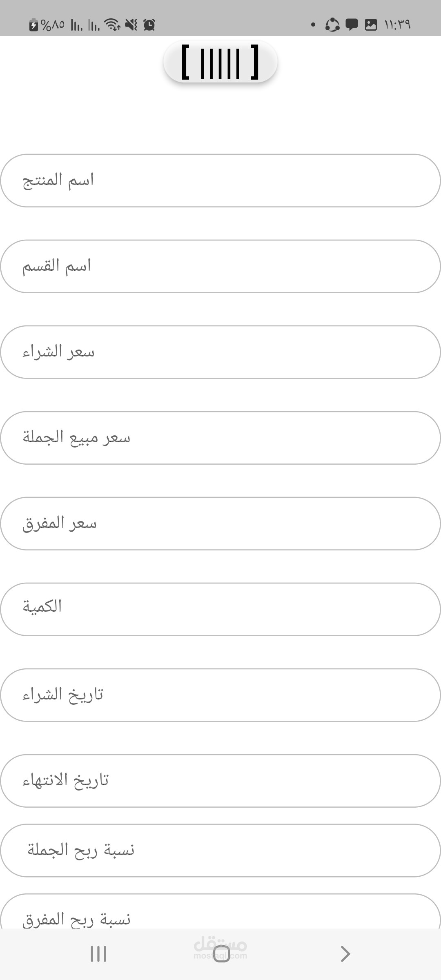The image size is (441, 980).
Task: Select the سعر الشراء field
Action: (220, 352)
